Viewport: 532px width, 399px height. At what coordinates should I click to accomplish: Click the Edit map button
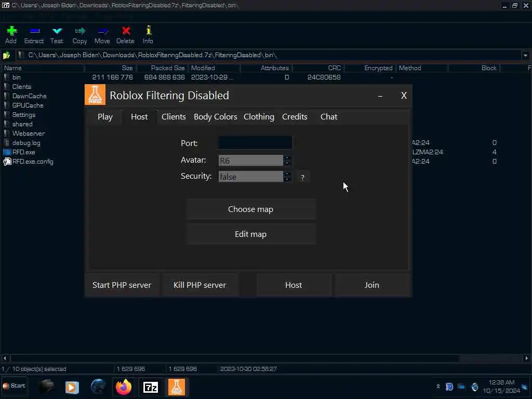click(x=251, y=234)
